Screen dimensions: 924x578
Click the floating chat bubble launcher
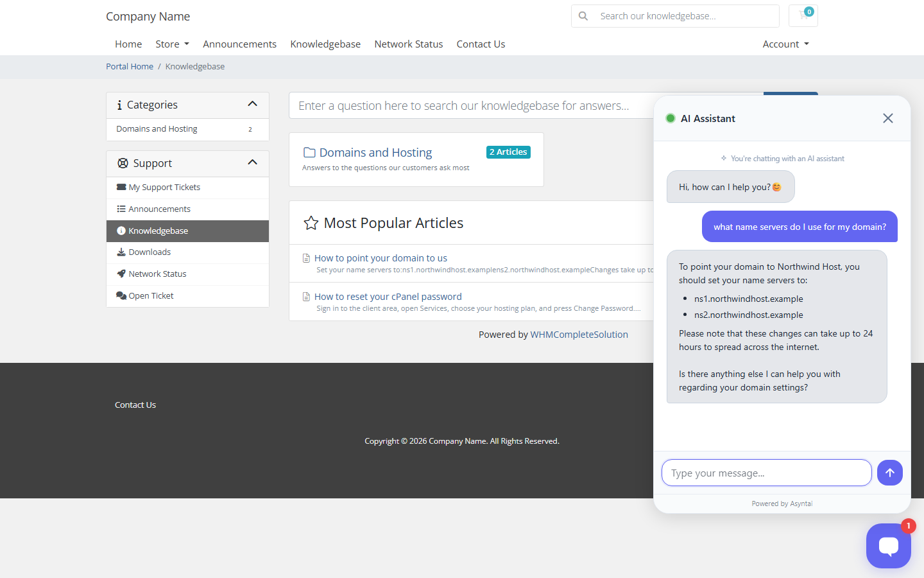[888, 546]
